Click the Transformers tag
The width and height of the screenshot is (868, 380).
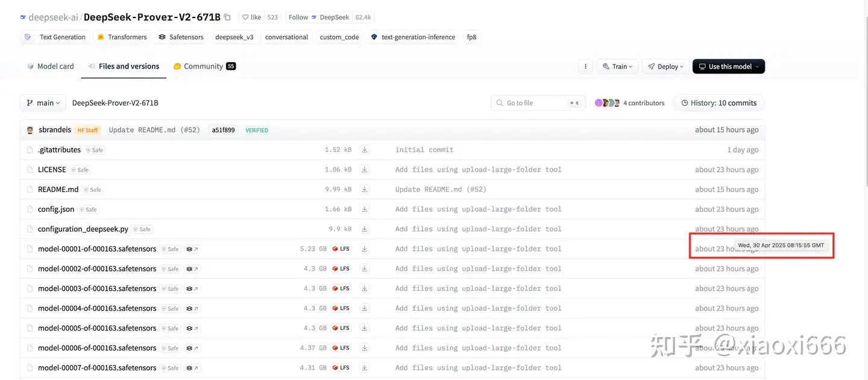click(122, 37)
